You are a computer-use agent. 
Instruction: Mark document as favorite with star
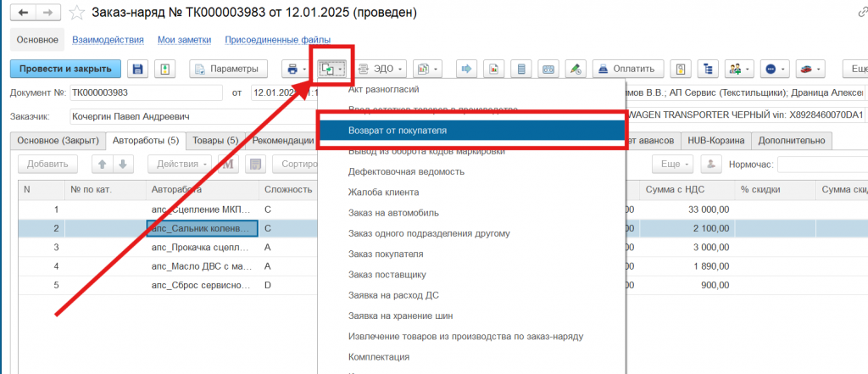(77, 12)
